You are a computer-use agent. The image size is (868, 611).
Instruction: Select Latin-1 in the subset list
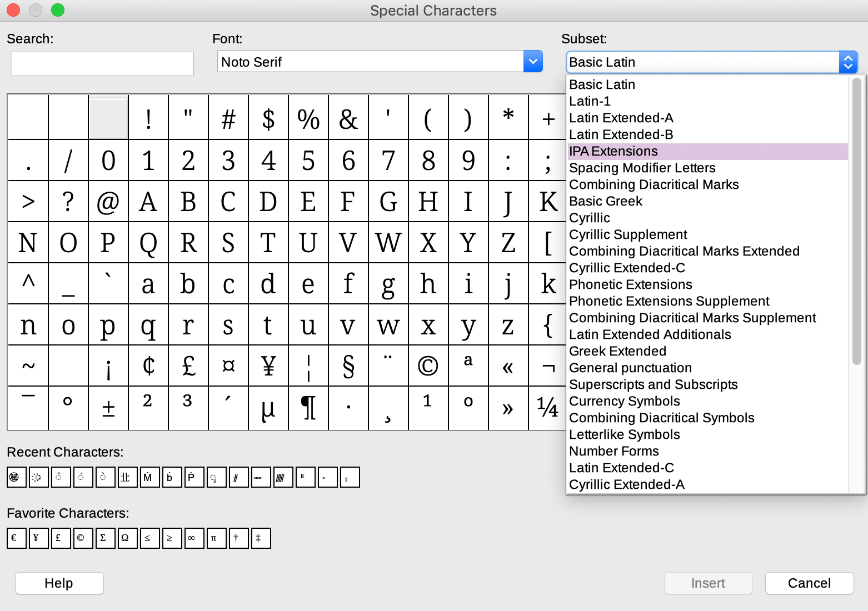pyautogui.click(x=707, y=101)
